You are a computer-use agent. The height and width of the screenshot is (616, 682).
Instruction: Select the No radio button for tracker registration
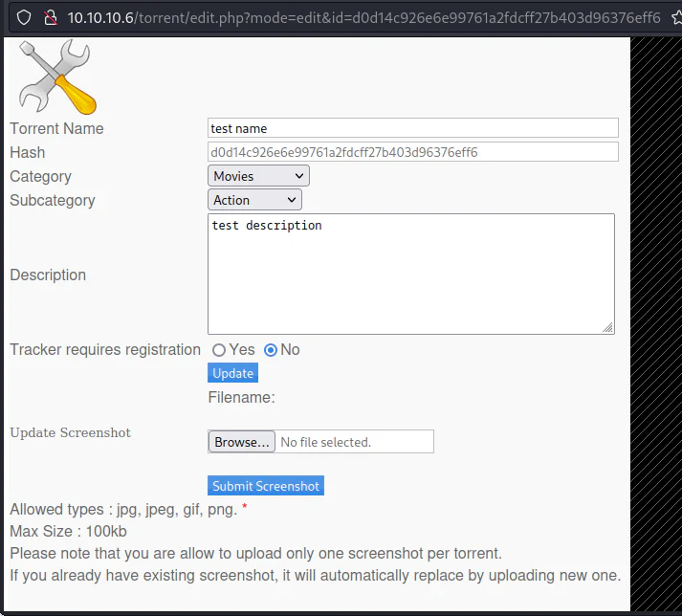point(271,350)
